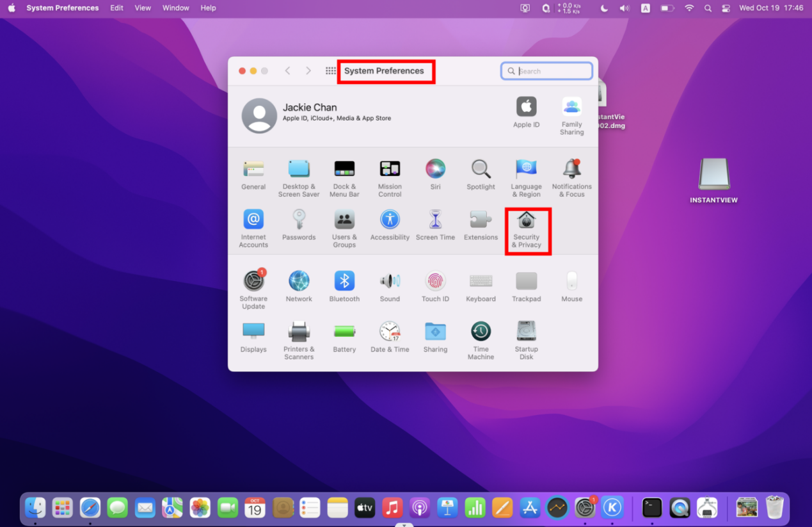Viewport: 812px width, 527px height.
Task: Open Finder from the Dock
Action: (x=35, y=508)
